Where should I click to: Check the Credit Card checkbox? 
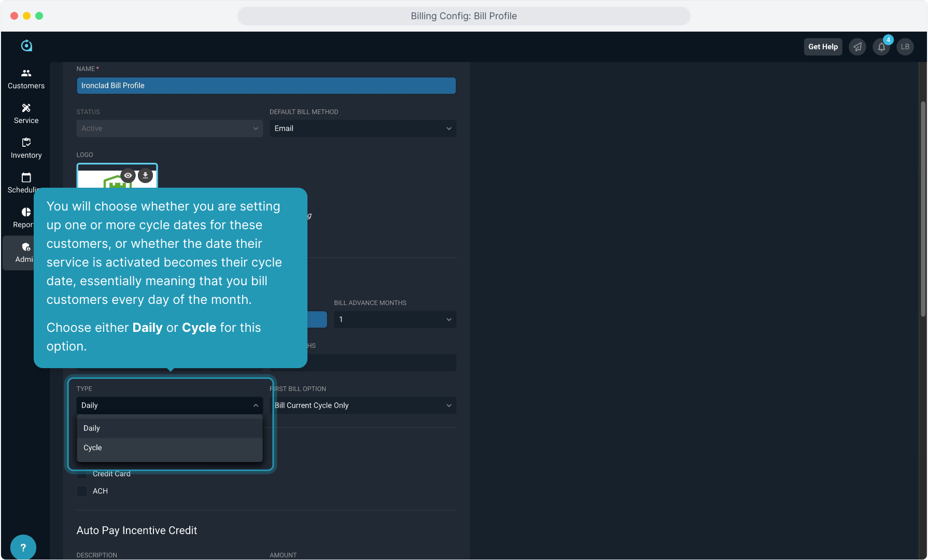click(82, 474)
